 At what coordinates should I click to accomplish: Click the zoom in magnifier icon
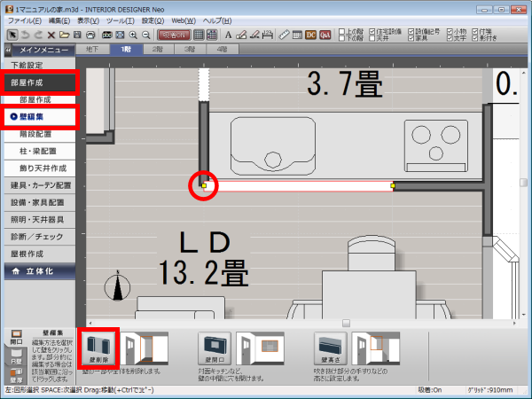[x=132, y=35]
